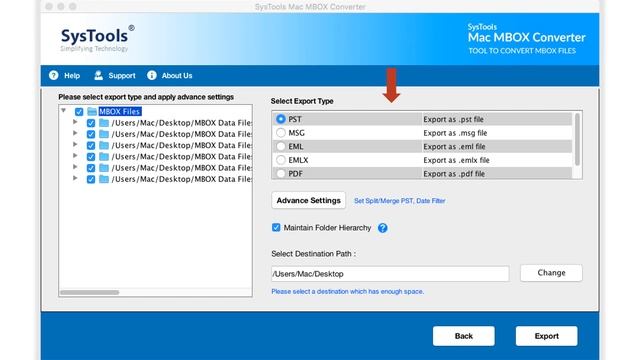Viewport: 640px width, 360px height.
Task: Click Set Split/Merge PST, Date Filter link
Action: pyautogui.click(x=400, y=201)
